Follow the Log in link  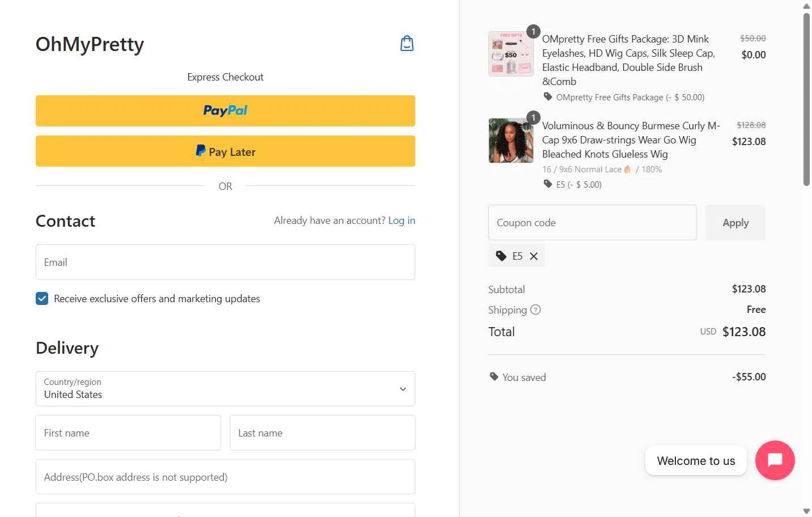click(x=402, y=221)
